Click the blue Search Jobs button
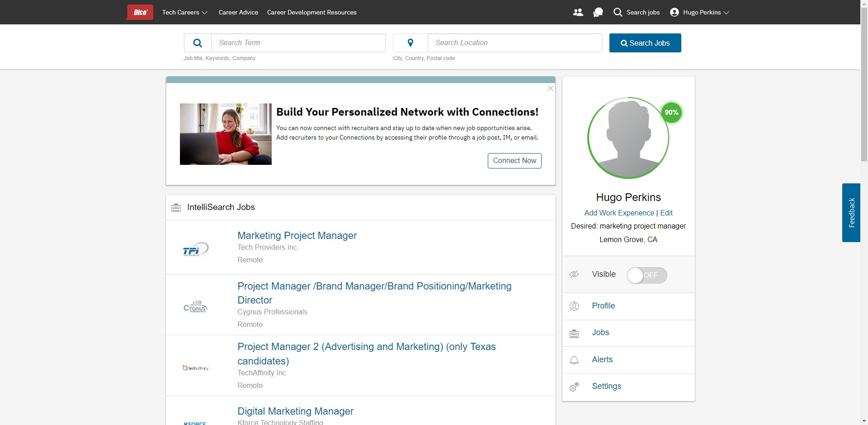 point(645,43)
